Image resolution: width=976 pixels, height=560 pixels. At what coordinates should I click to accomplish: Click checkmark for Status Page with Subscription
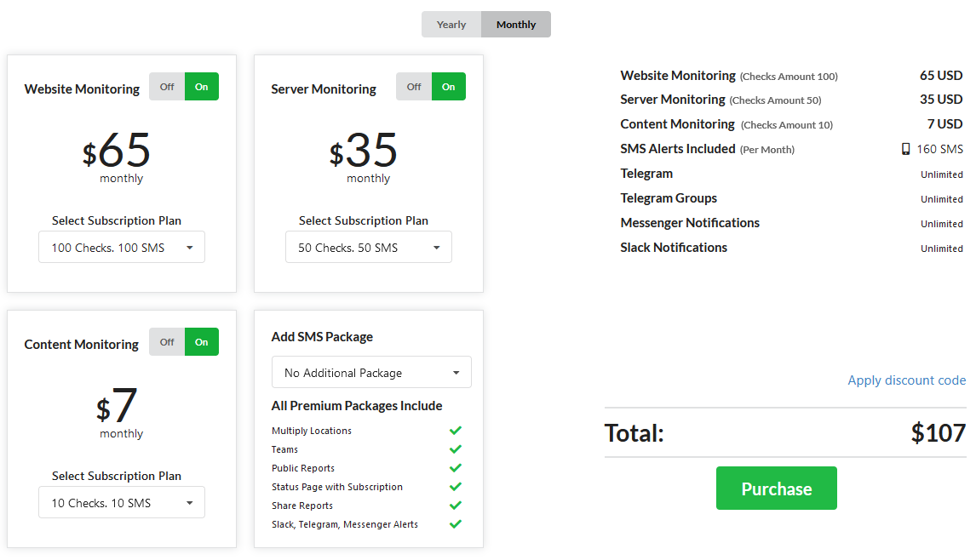tap(456, 486)
